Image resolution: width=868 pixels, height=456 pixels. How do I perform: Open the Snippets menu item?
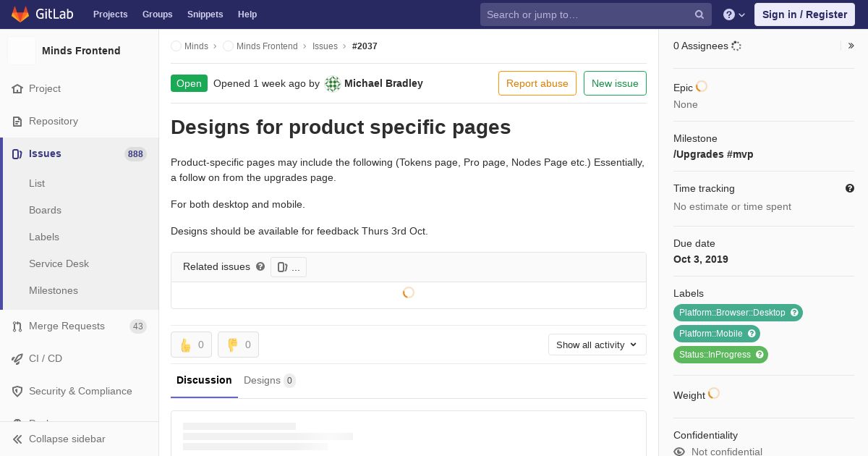pyautogui.click(x=205, y=14)
